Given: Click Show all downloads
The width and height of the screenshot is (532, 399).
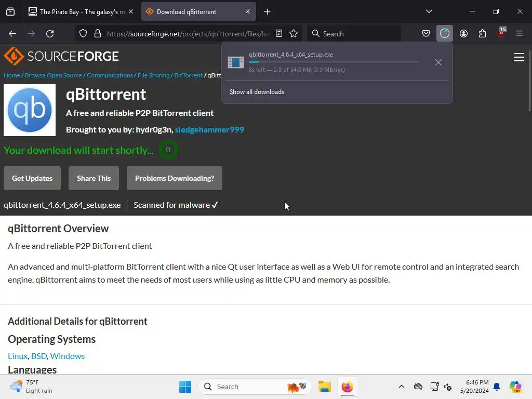Looking at the screenshot, I should (257, 92).
